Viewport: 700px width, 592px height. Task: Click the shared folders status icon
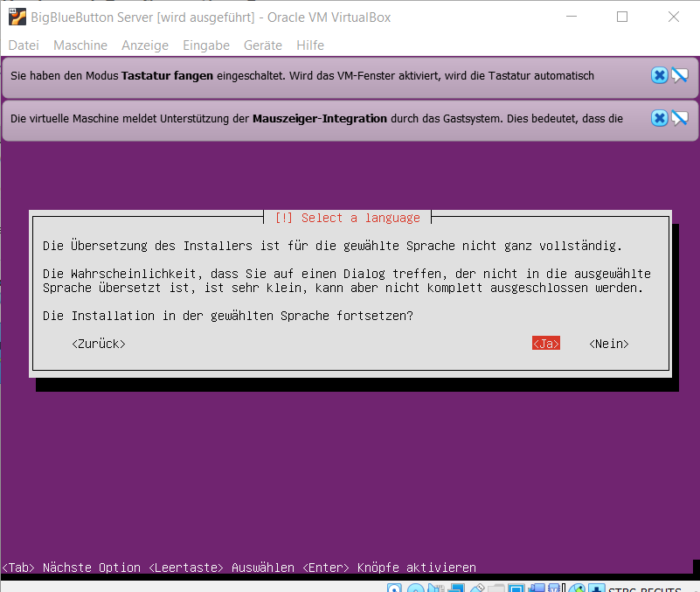[x=496, y=588]
